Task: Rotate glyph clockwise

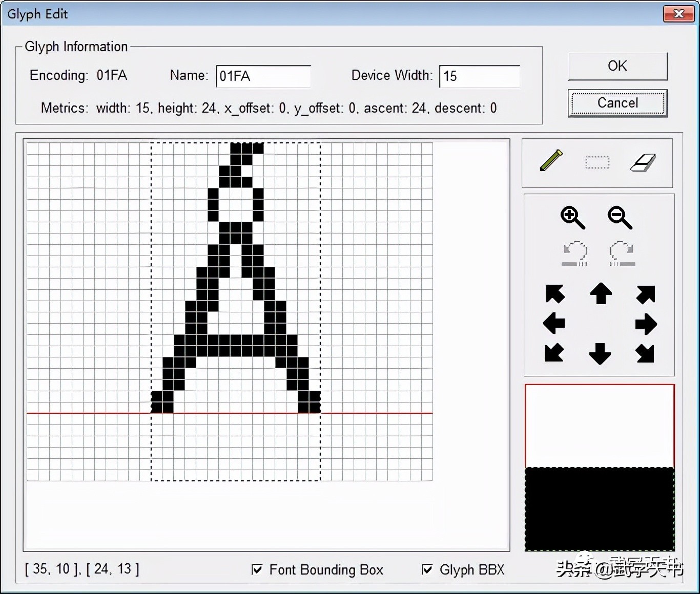Action: 622,254
